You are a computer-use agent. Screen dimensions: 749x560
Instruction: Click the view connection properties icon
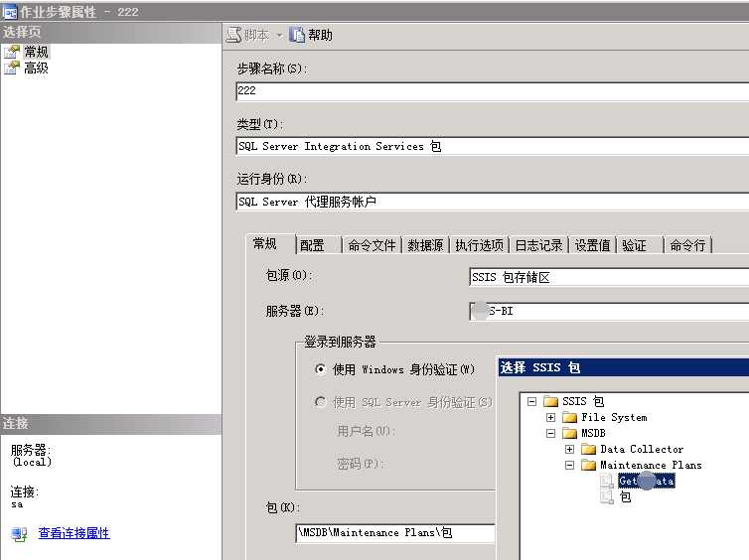click(19, 534)
